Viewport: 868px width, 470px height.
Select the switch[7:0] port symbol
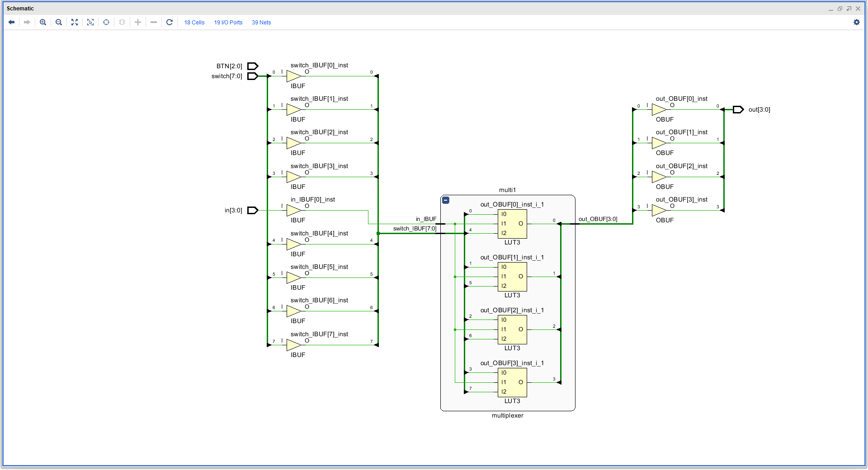[x=253, y=76]
